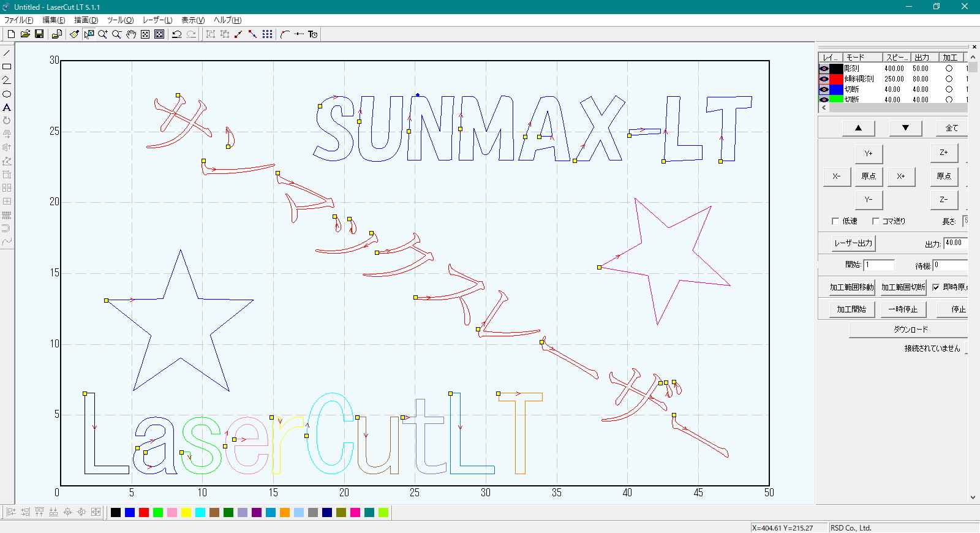980x533 pixels.
Task: Click the import file icon in toolbar
Action: point(56,34)
